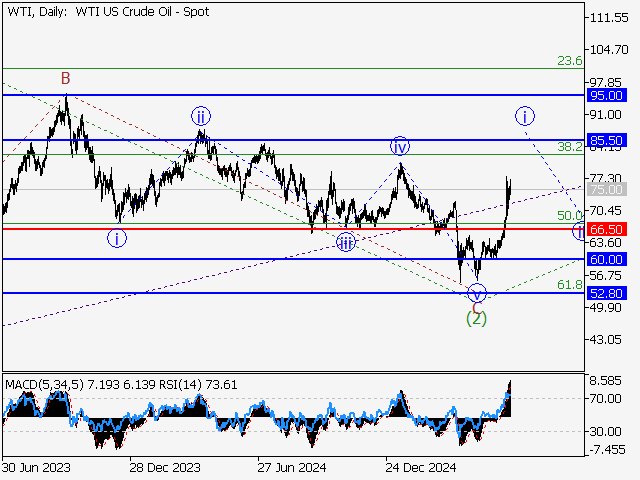Click the red 66.50 price level tag
The height and width of the screenshot is (480, 640).
[608, 228]
